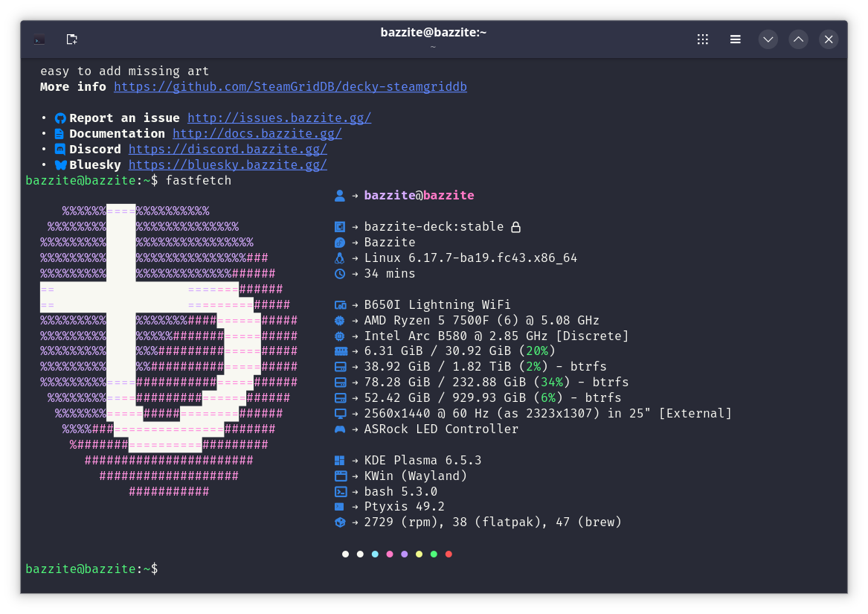Click the window icon beside KWin (Wayland)

[341, 476]
